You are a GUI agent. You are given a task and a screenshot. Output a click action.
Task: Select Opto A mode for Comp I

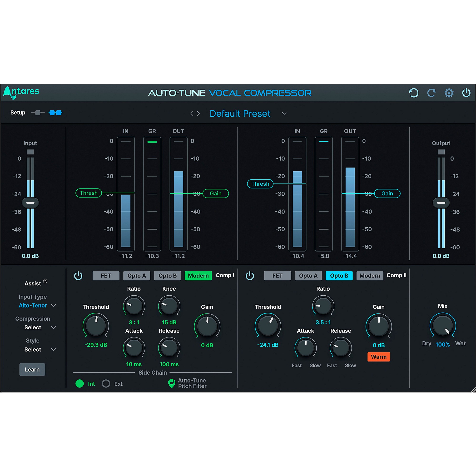[137, 276]
